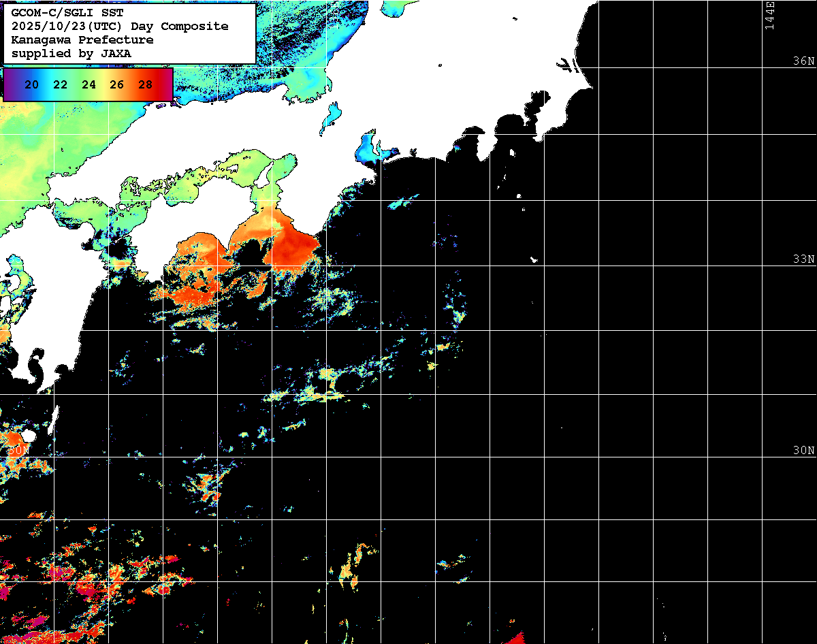817x644 pixels.
Task: Select the 2025/10/23(UTC) Day Composite date line
Action: [x=120, y=27]
